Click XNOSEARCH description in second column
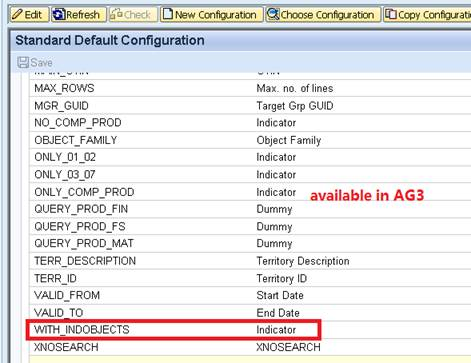 tap(288, 347)
